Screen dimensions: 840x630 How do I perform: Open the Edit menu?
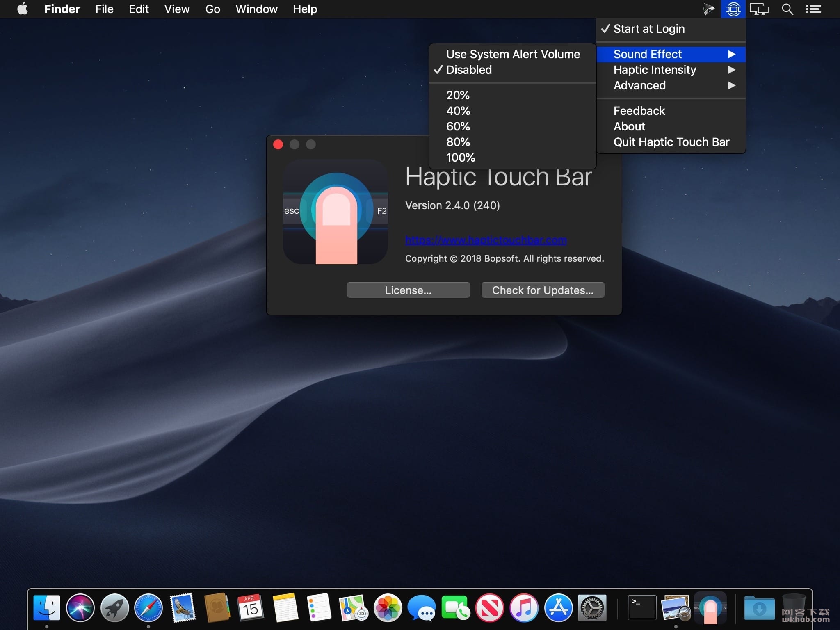(139, 9)
